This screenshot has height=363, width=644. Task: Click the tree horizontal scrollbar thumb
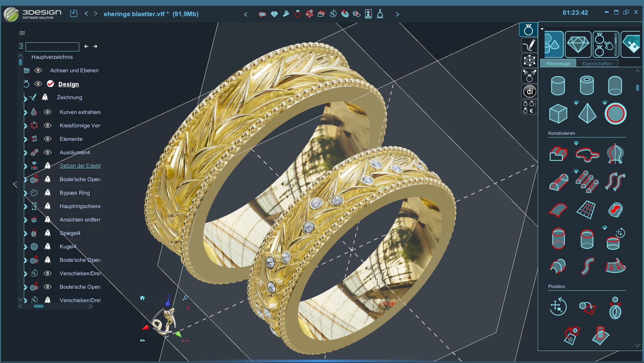click(x=39, y=306)
